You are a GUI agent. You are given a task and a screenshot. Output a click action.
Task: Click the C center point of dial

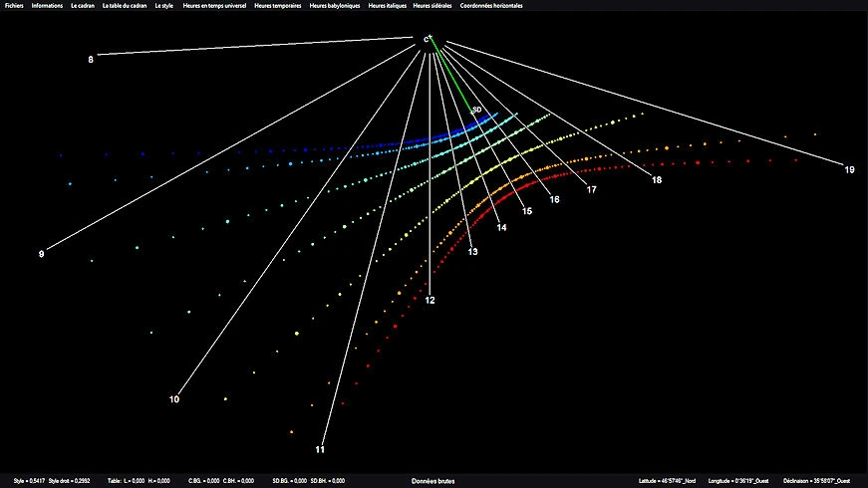click(x=428, y=39)
